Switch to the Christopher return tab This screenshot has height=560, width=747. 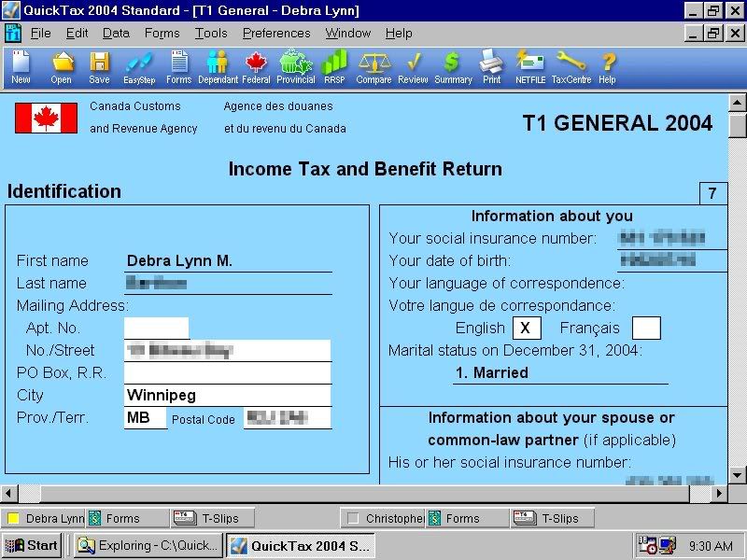(x=385, y=518)
